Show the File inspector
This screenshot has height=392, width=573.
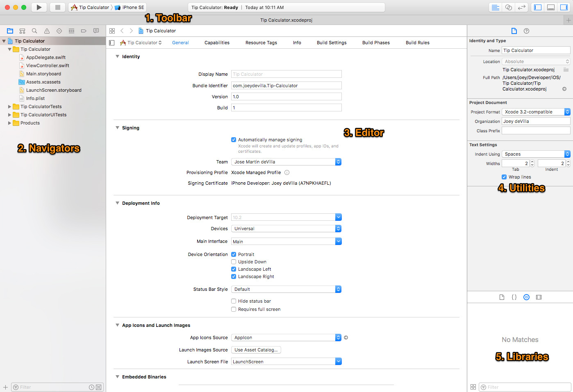pyautogui.click(x=514, y=31)
